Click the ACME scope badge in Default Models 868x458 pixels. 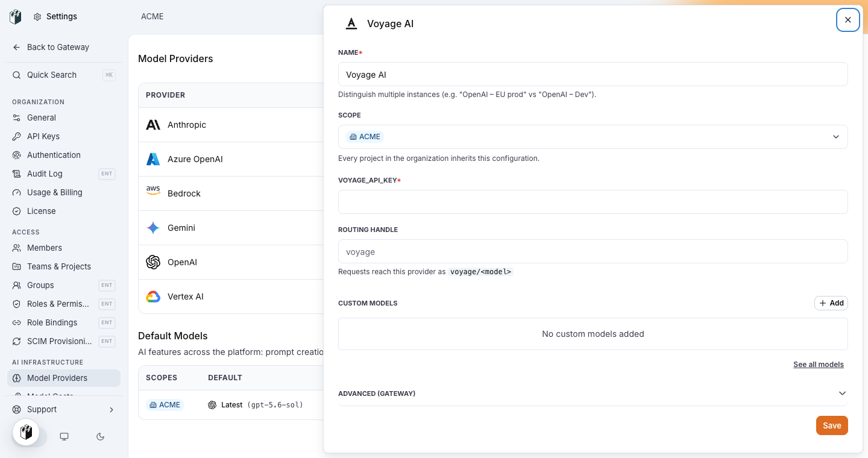click(x=165, y=405)
